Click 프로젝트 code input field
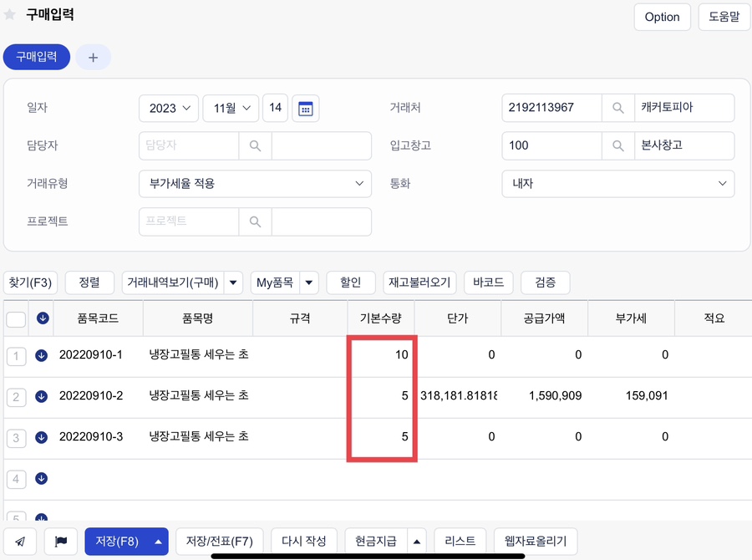This screenshot has width=752, height=560. tap(189, 221)
